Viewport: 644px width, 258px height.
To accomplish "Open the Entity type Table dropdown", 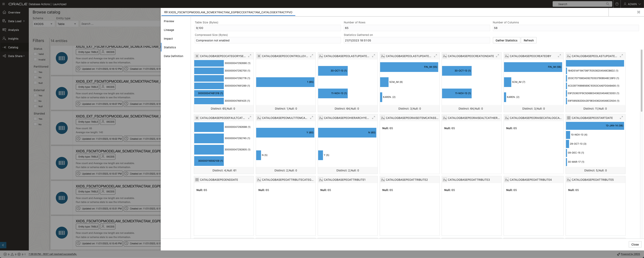I will click(67, 24).
